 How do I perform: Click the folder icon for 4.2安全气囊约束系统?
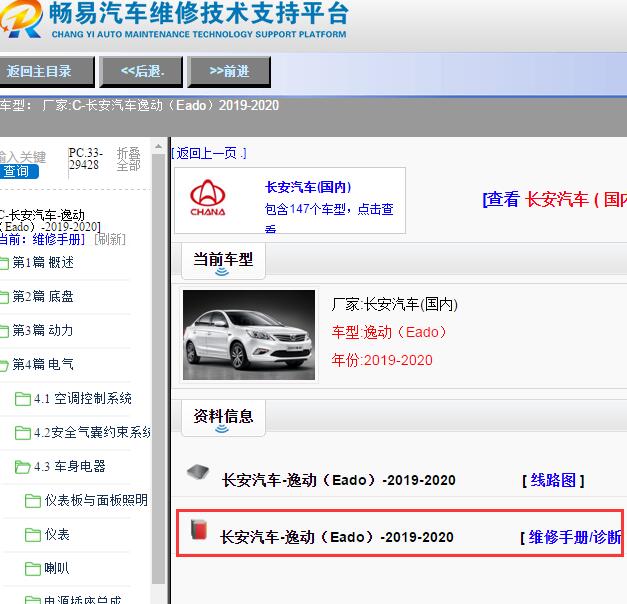22,433
